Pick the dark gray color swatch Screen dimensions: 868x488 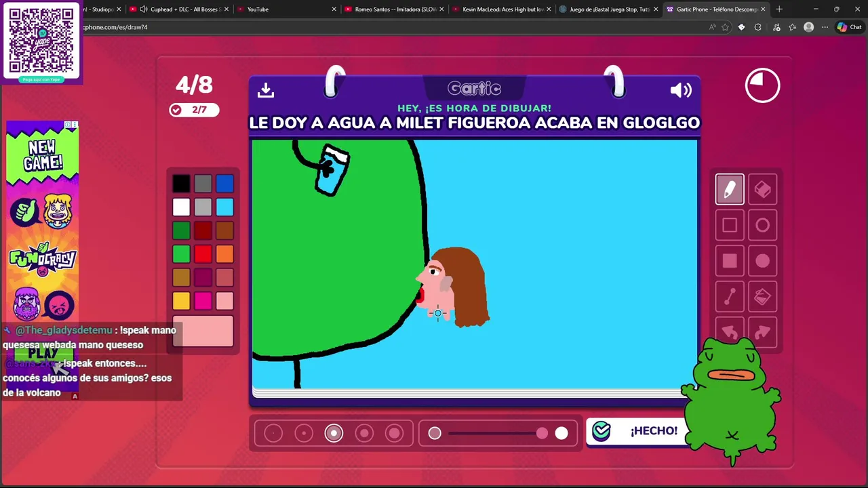point(203,184)
